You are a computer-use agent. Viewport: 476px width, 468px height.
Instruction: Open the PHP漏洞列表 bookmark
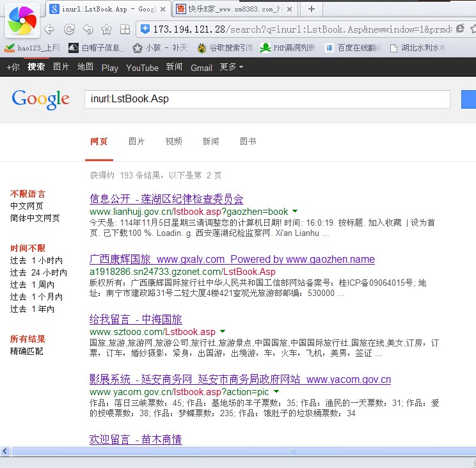click(x=288, y=47)
